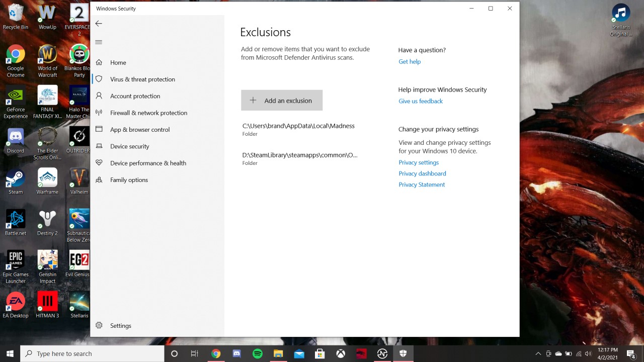Open the Privacy dashboard link
Viewport: 644px width, 362px height.
(422, 174)
